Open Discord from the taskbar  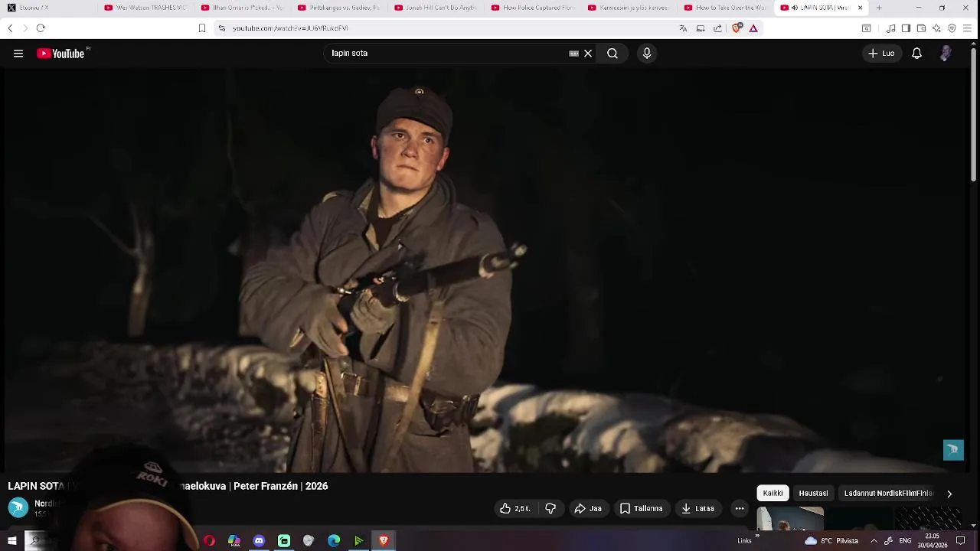coord(259,540)
